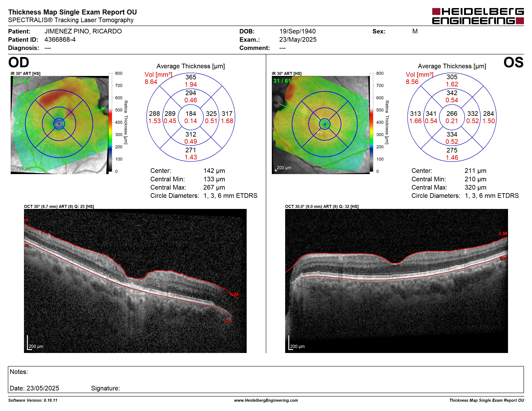Click OD inner inferior value 312

coord(191,134)
